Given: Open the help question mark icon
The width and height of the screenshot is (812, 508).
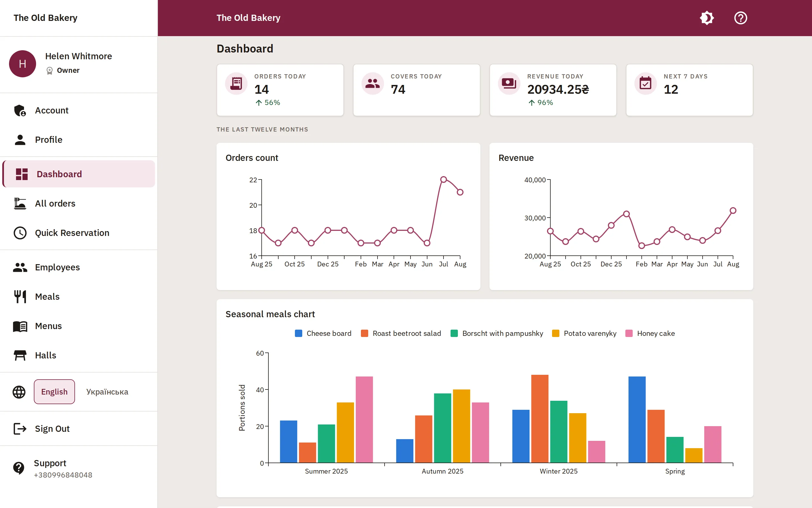Looking at the screenshot, I should [741, 18].
